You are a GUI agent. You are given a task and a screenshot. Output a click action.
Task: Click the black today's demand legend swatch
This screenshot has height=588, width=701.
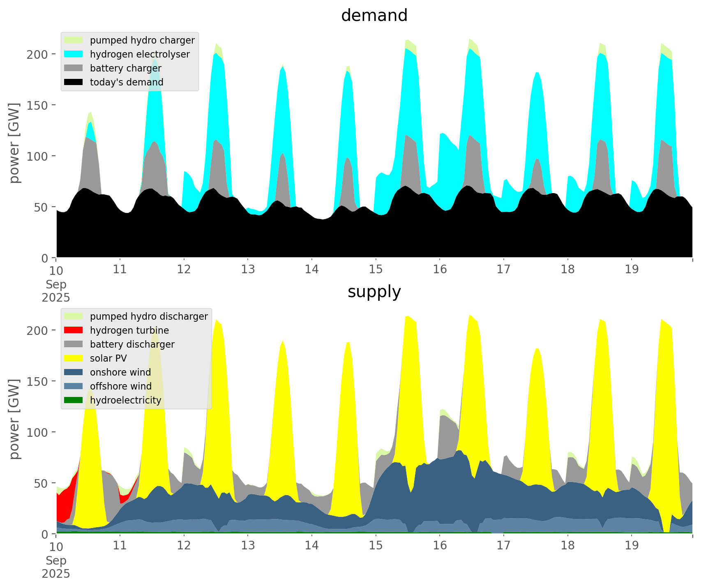pos(74,82)
